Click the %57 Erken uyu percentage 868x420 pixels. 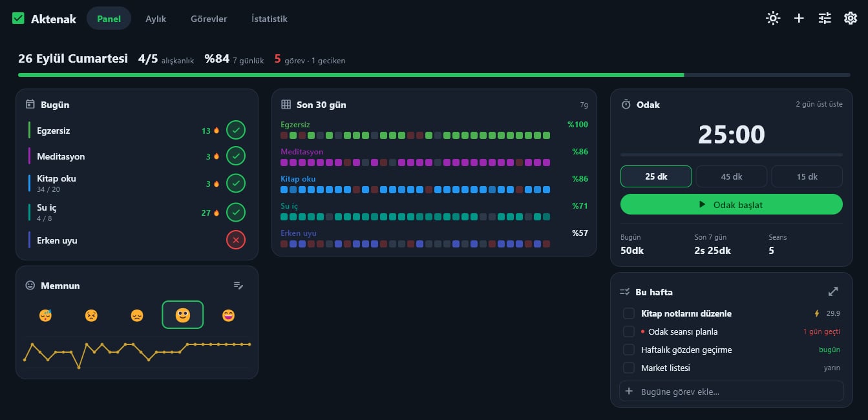click(x=580, y=233)
